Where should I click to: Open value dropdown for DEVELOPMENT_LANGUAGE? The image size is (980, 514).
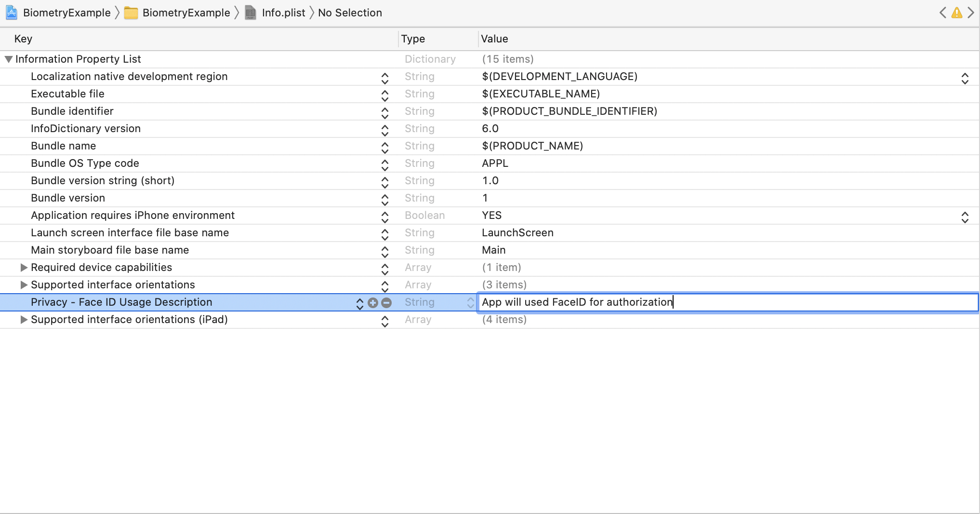tap(965, 78)
